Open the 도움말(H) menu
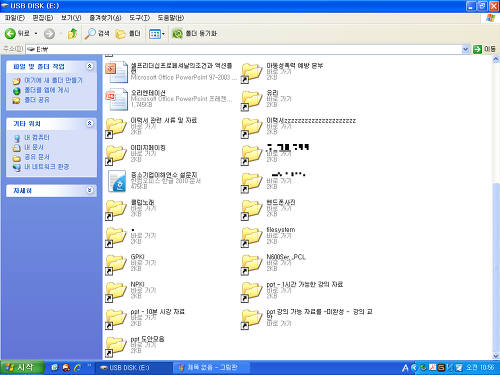Image resolution: width=500 pixels, height=375 pixels. (171, 18)
